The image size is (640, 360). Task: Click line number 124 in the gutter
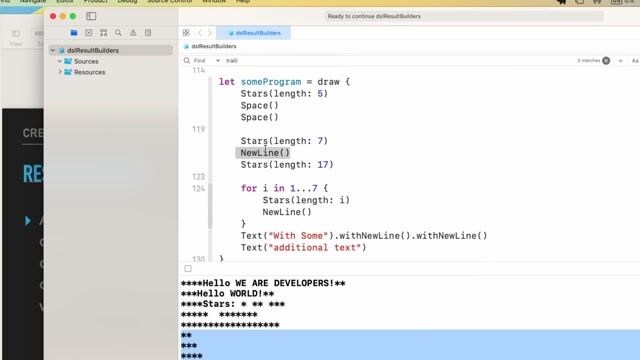198,188
